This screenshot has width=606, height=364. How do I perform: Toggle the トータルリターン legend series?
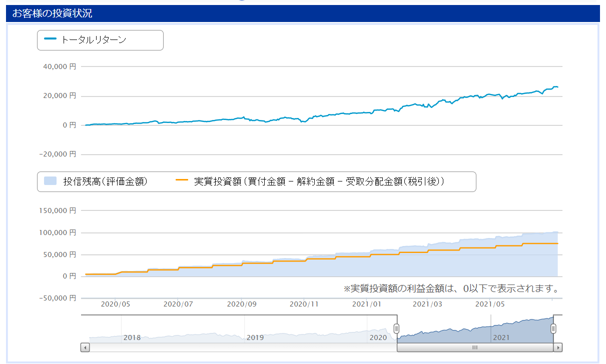pyautogui.click(x=85, y=40)
